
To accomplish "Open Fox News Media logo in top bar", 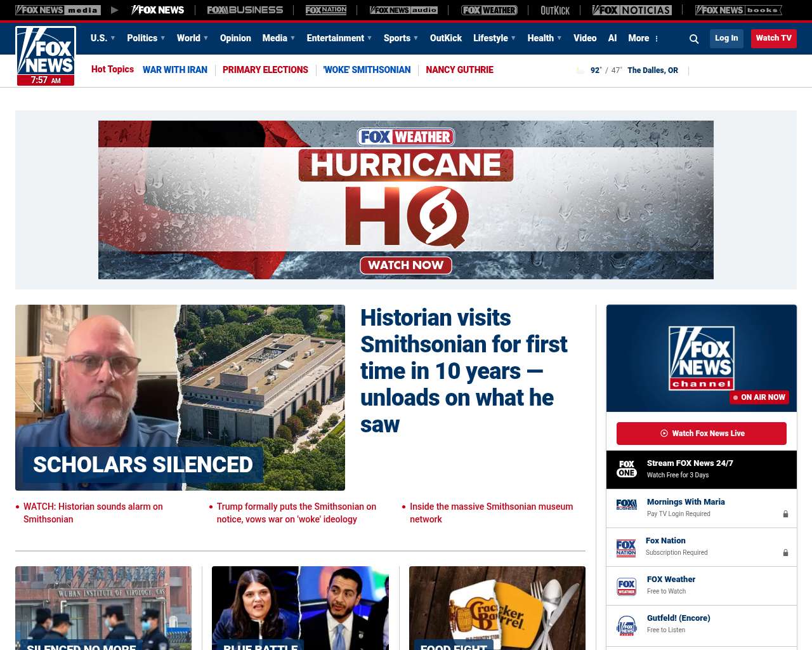I will click(58, 10).
